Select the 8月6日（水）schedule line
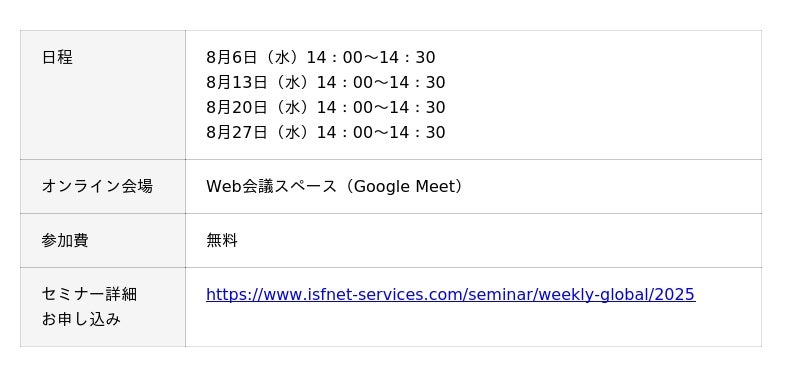This screenshot has height=377, width=800. click(320, 57)
